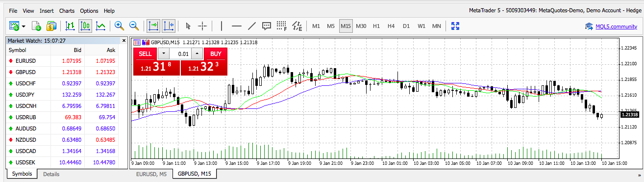This screenshot has height=182, width=644.
Task: Click the new document plus icon
Action: point(36,26)
